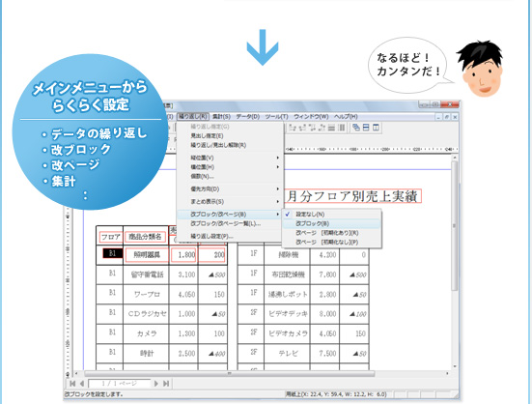Minimize the inner document window
Screen dimensions: 532x404
pos(438,117)
